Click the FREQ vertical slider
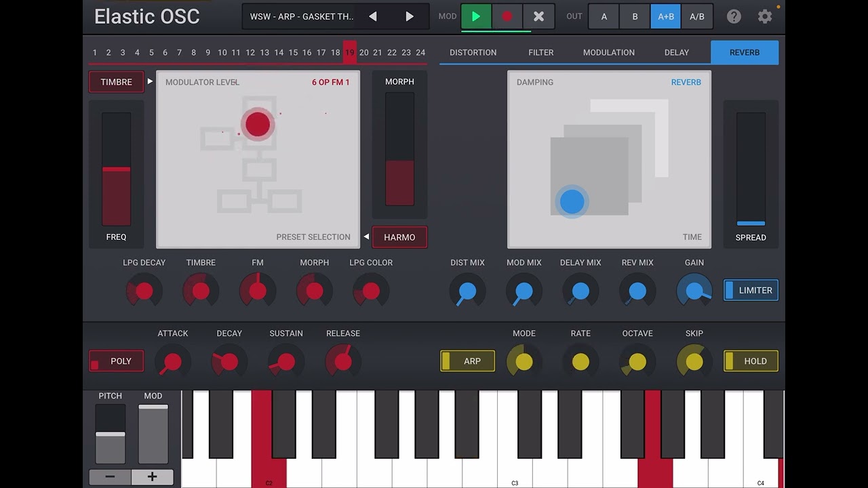868x488 pixels. point(116,169)
